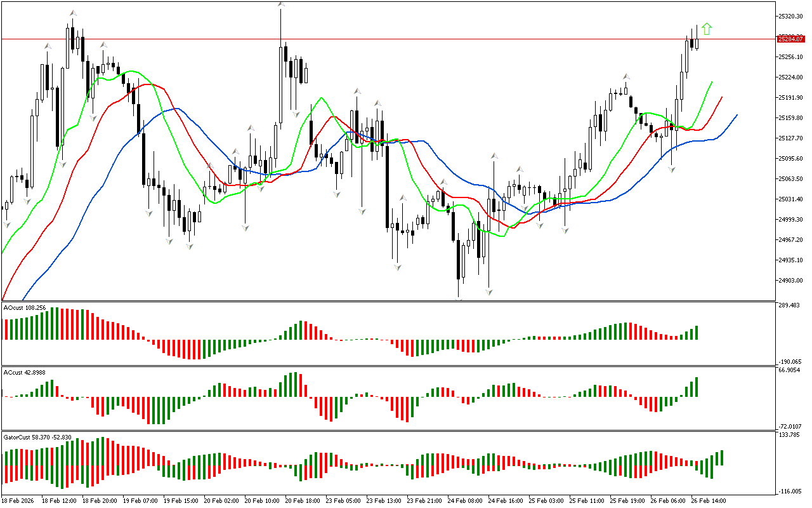812x508 pixels.
Task: Click the 24 Feb 08:00 time label
Action: point(465,500)
